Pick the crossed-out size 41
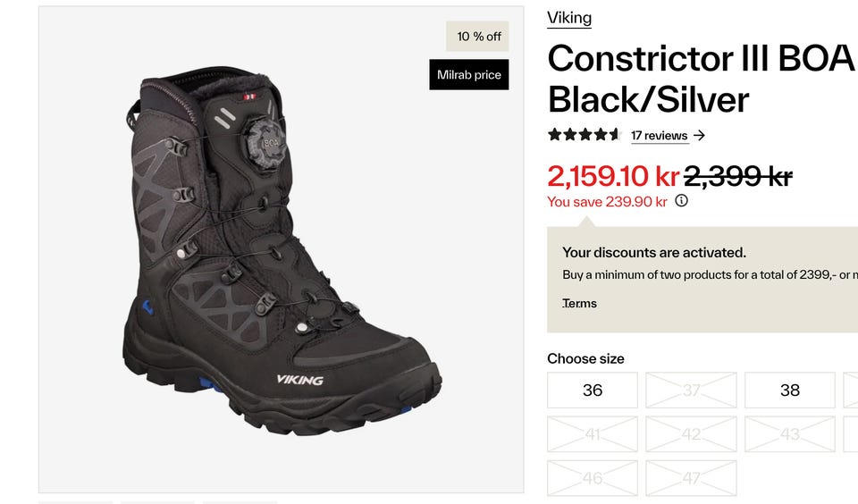This screenshot has width=858, height=504. click(593, 434)
